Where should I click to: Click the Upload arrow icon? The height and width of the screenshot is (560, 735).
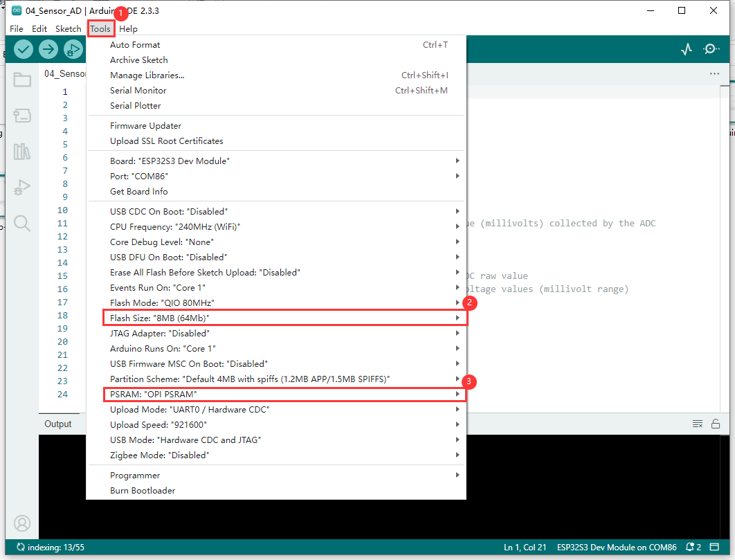pos(48,49)
